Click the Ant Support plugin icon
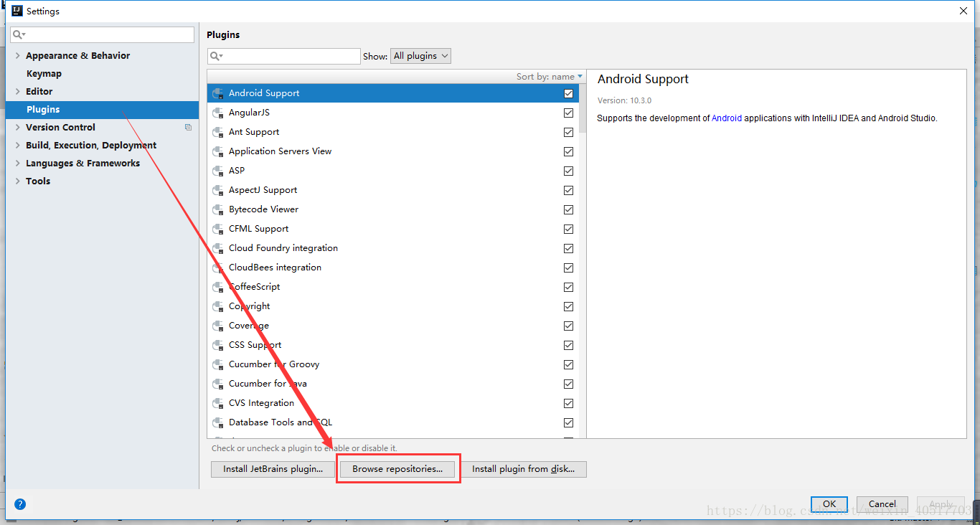 (218, 132)
